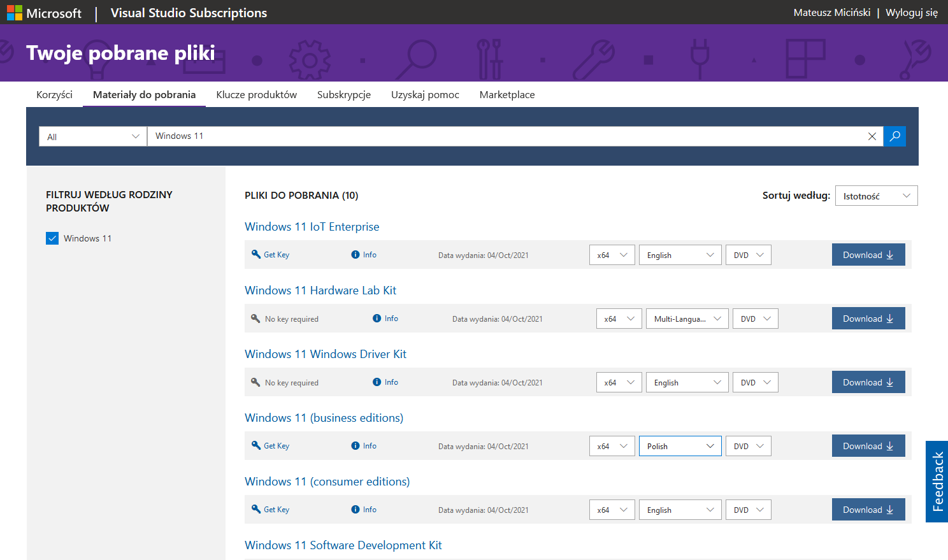Click Wyloguj się to sign out

point(912,12)
